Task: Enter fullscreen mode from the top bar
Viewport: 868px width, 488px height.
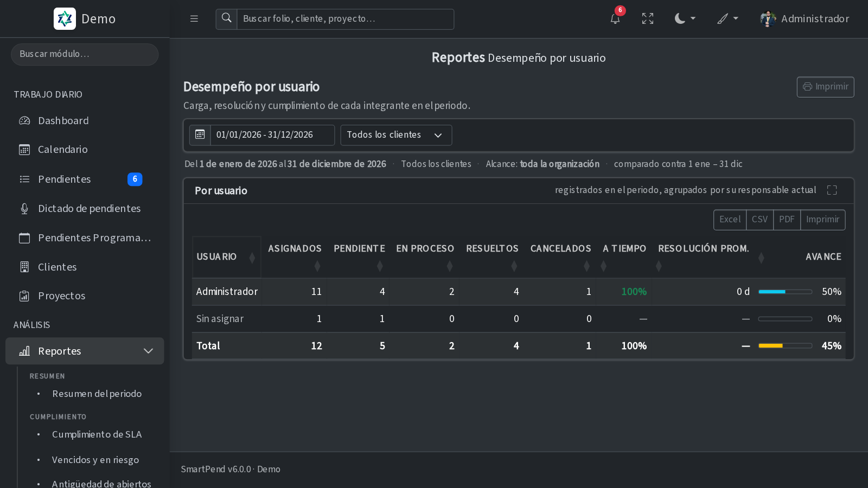Action: point(648,19)
